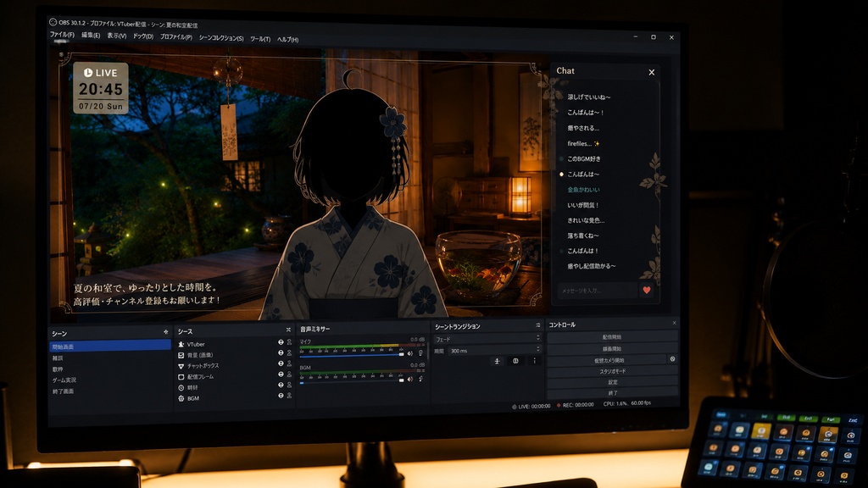Click the 設定 button
This screenshot has height=488, width=868.
(612, 382)
